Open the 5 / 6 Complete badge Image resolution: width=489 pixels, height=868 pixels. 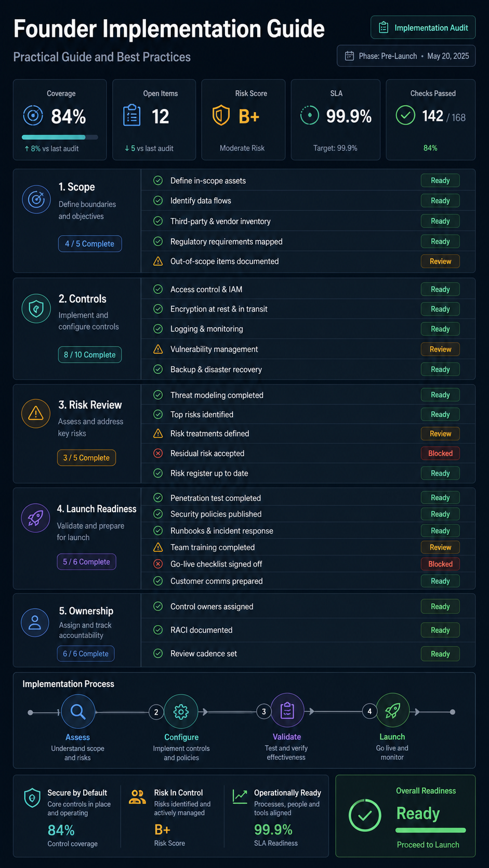pyautogui.click(x=86, y=562)
